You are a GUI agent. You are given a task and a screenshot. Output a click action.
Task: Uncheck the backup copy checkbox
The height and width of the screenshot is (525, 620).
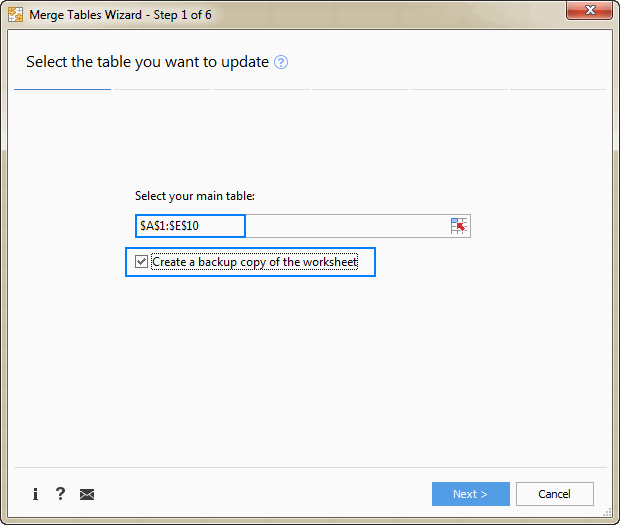pyautogui.click(x=141, y=262)
